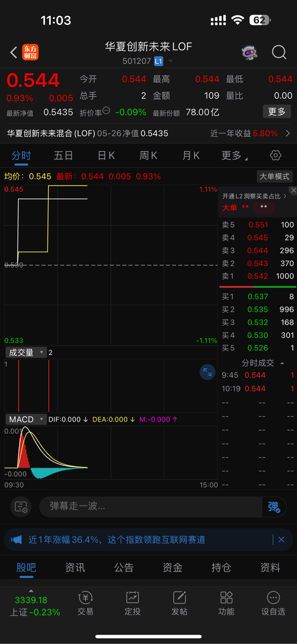297x644 pixels.
Task: Tap the 弹幕走一波 input field
Action: point(151,506)
